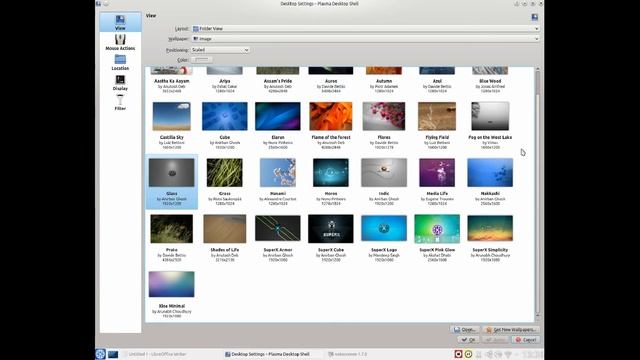Select the SuperX Pink Glow wallpaper

coord(437,238)
